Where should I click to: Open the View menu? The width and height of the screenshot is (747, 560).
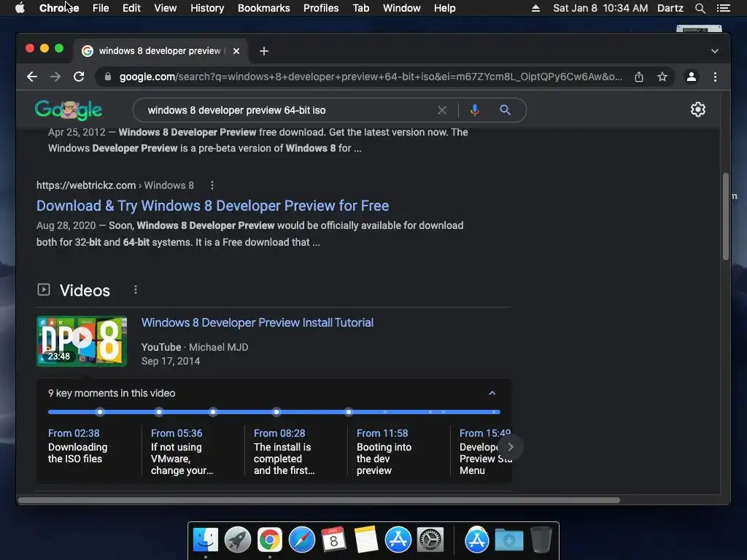point(166,8)
